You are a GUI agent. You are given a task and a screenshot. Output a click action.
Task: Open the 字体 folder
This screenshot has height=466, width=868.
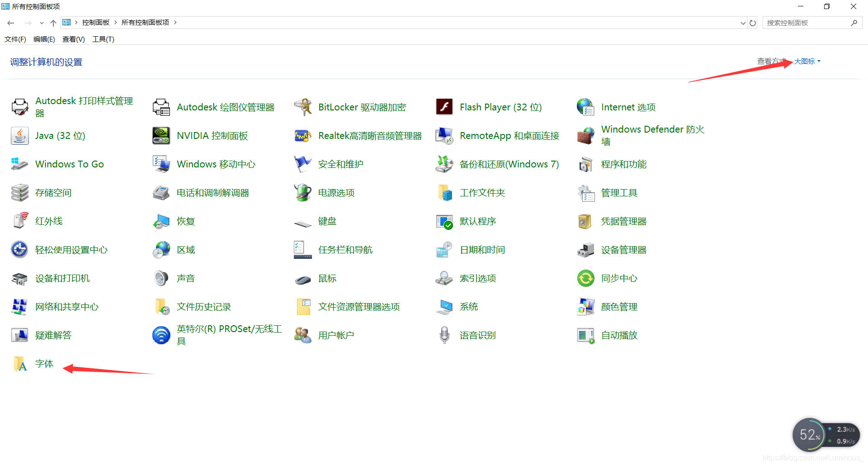pyautogui.click(x=44, y=363)
